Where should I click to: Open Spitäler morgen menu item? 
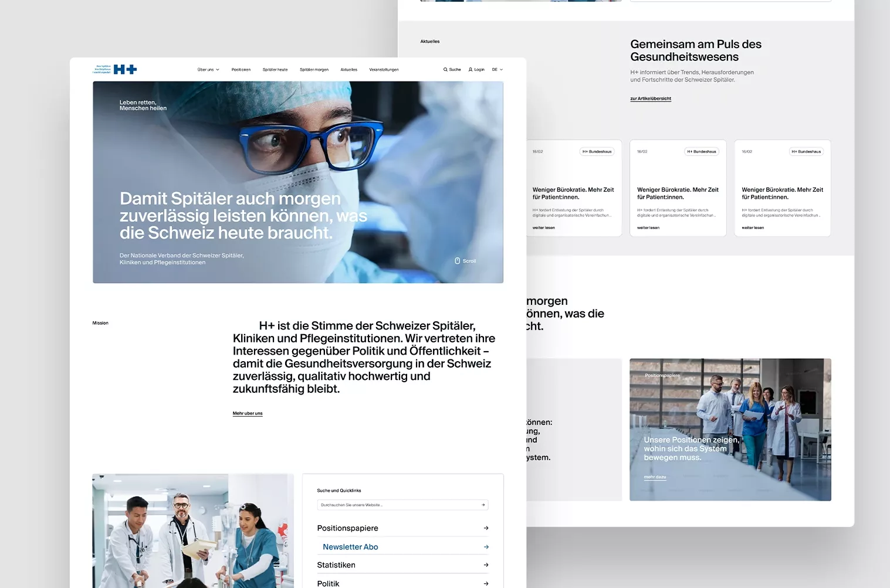click(x=314, y=70)
